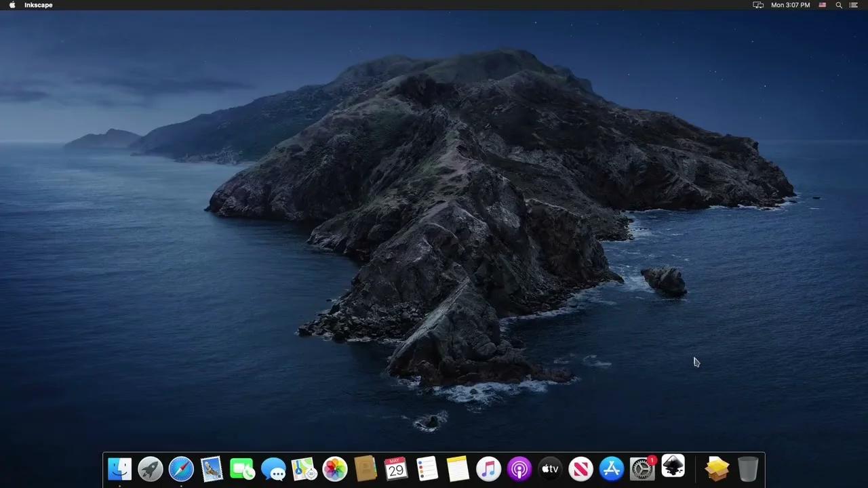
Task: Open the Photos app
Action: click(334, 468)
